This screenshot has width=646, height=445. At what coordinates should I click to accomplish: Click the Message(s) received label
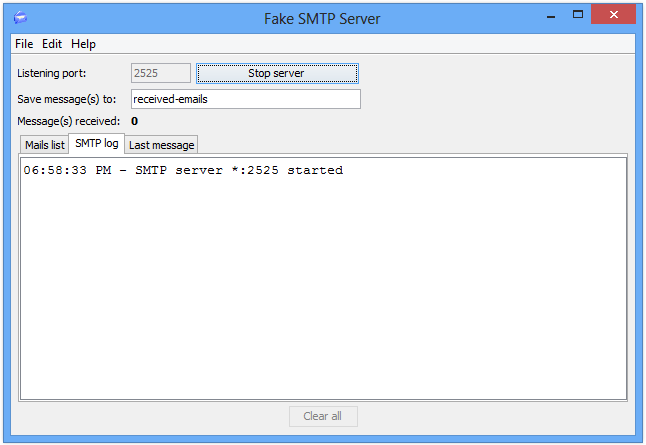tap(68, 121)
